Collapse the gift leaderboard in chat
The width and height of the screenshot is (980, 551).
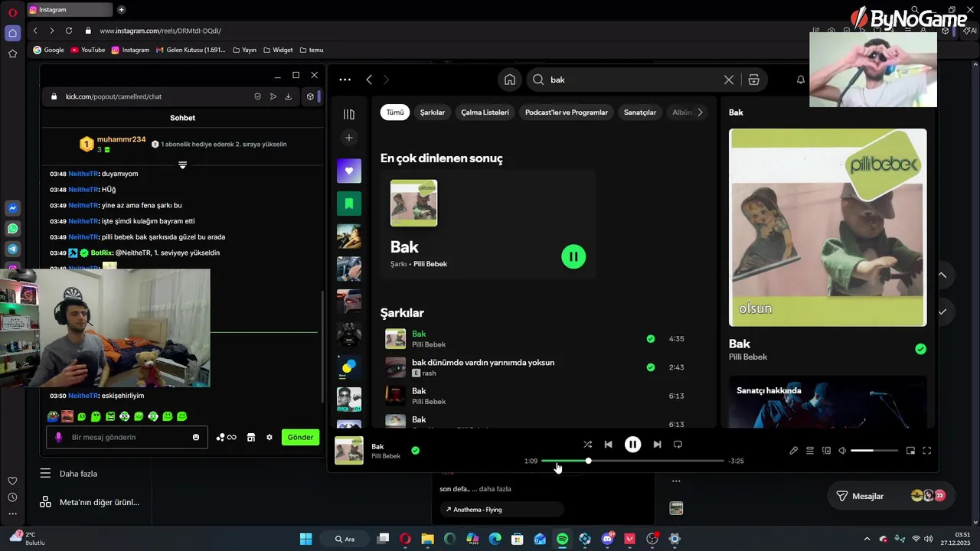point(182,165)
